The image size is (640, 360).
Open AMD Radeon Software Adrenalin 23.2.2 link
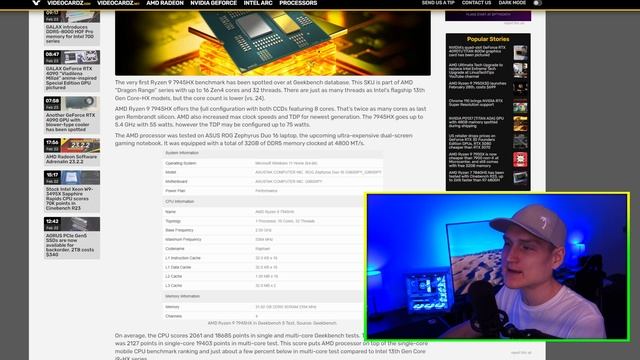71,159
